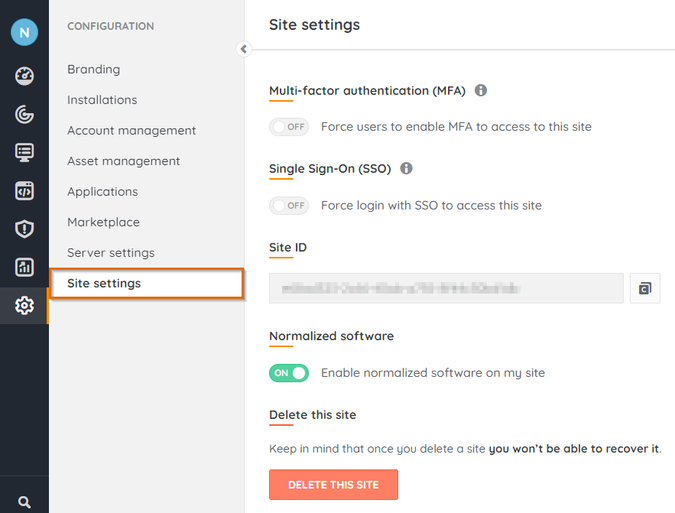Click the Delete This Site button
Image resolution: width=675 pixels, height=513 pixels.
coord(333,485)
